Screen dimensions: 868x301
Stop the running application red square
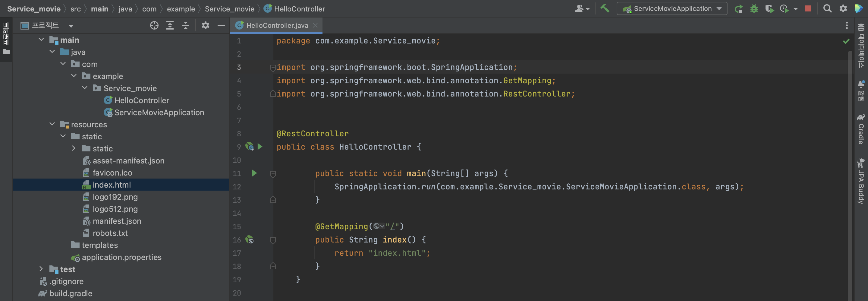[808, 8]
